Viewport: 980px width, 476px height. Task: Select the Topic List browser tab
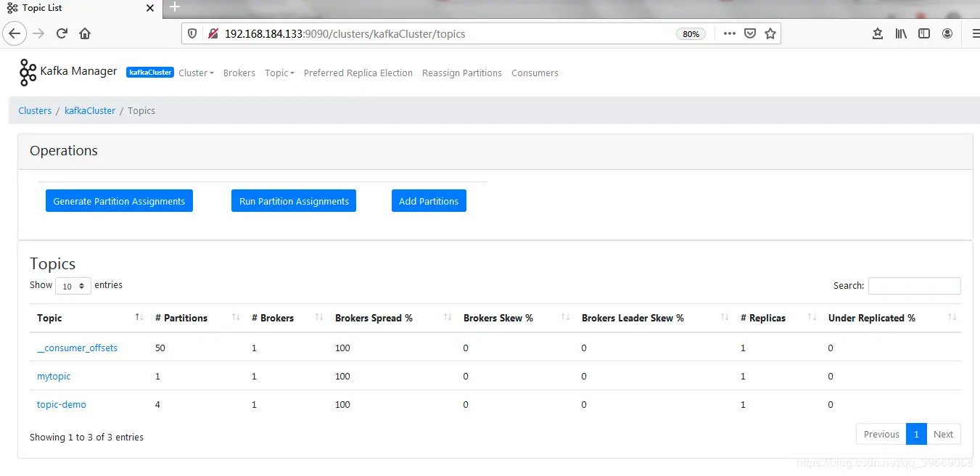pyautogui.click(x=80, y=8)
